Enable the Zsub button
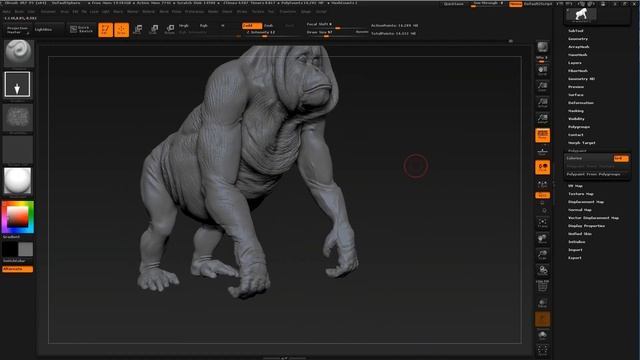This screenshot has height=360, width=640. [269, 25]
